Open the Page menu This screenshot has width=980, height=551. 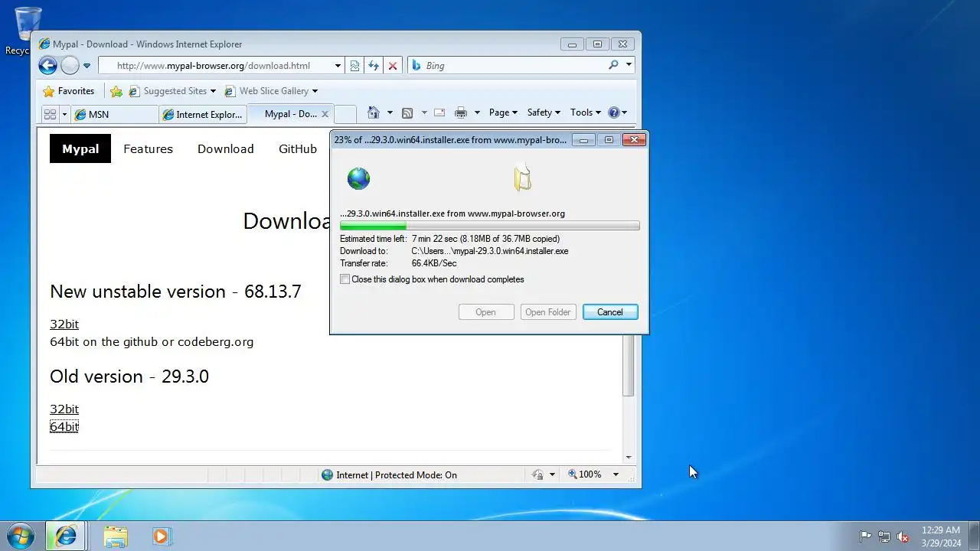click(503, 112)
